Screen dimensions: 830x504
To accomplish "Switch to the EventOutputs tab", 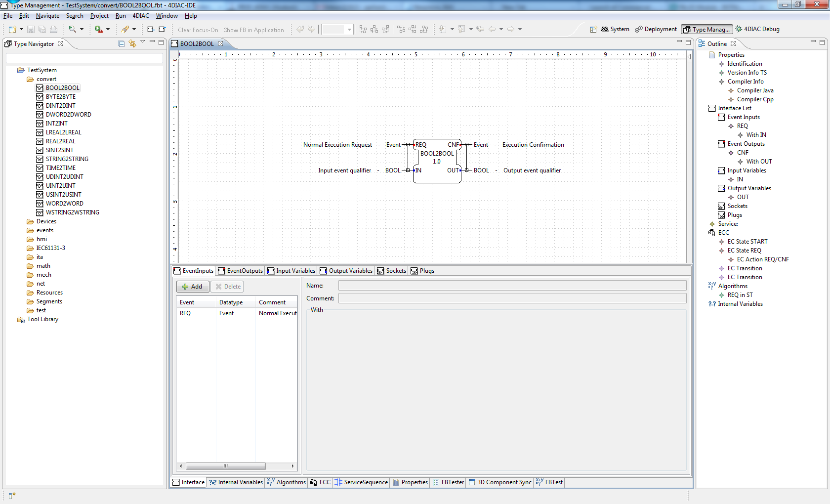I will 241,271.
